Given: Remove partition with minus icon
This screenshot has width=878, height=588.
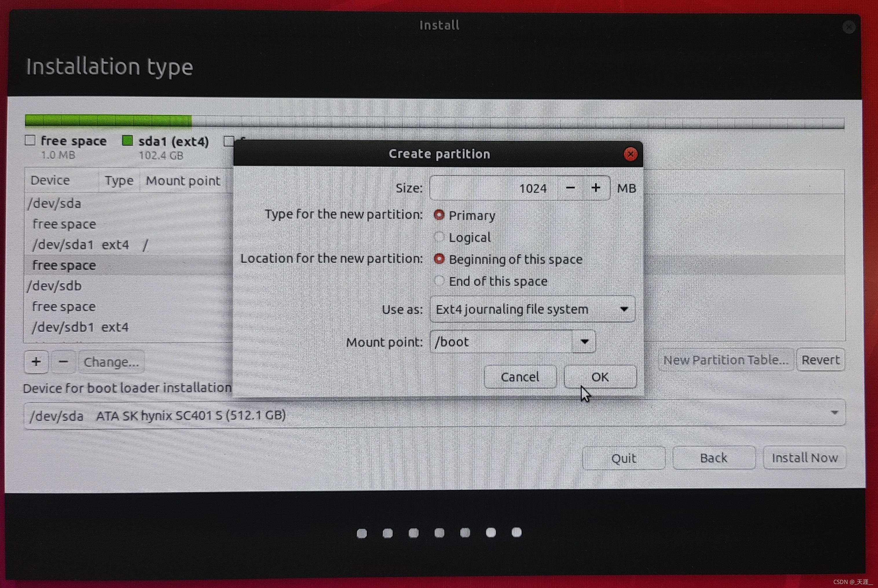Looking at the screenshot, I should (63, 362).
